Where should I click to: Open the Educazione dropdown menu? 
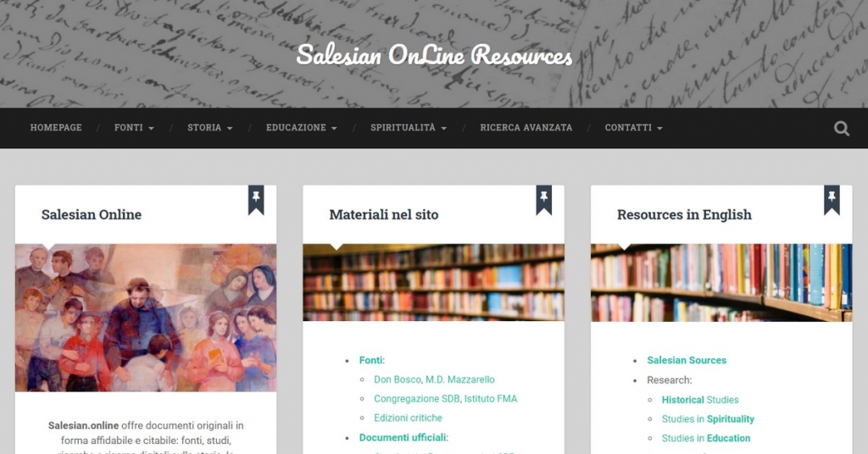pos(301,128)
